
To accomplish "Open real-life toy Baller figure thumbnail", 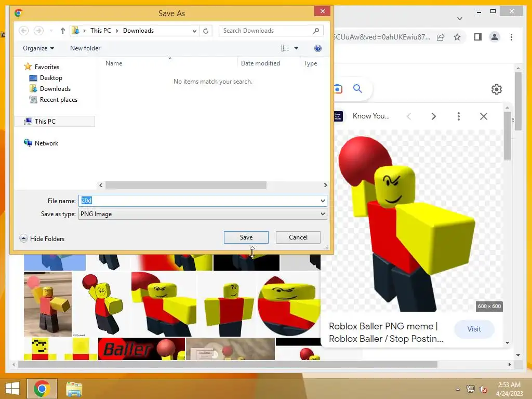I will pos(48,304).
